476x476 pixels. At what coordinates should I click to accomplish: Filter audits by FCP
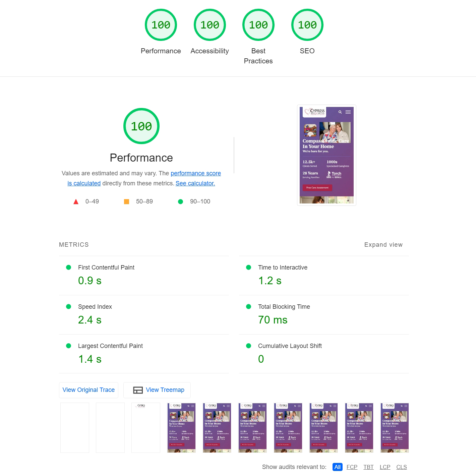(352, 467)
